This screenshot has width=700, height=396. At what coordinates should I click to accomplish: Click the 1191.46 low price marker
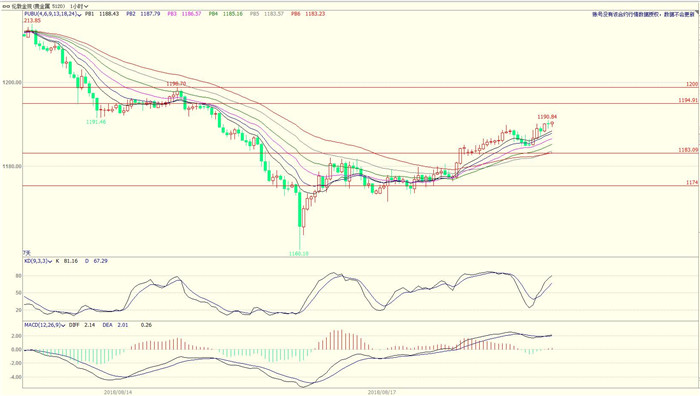tap(96, 121)
